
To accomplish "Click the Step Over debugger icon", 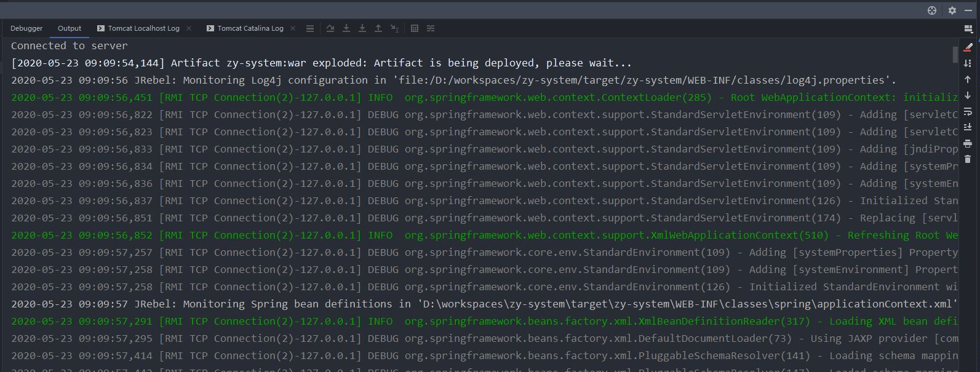I will click(x=330, y=28).
